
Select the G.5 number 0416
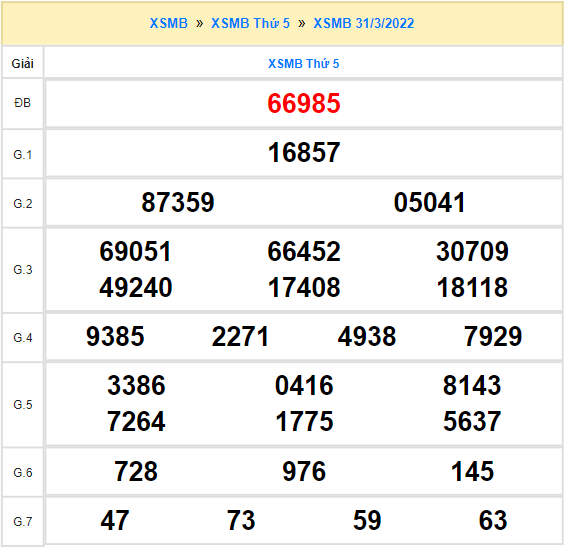[304, 385]
